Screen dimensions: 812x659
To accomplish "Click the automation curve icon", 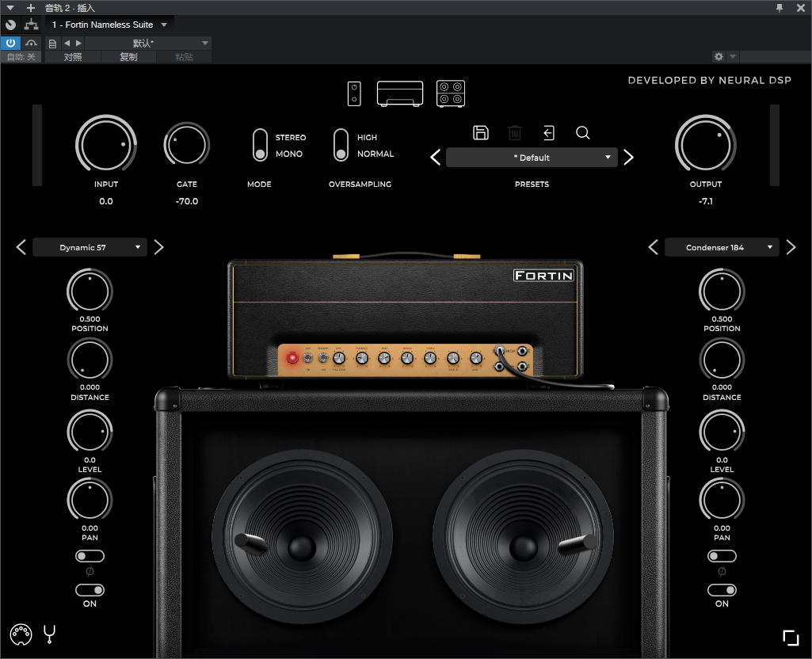I will click(32, 43).
